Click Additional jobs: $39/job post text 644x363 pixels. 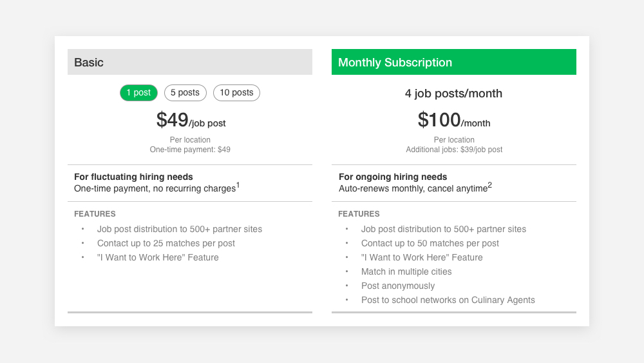pyautogui.click(x=454, y=150)
